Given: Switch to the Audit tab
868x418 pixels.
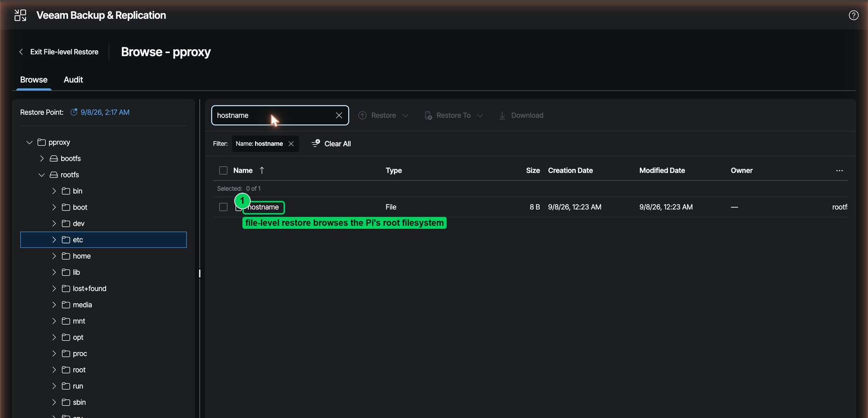Looking at the screenshot, I should (73, 80).
